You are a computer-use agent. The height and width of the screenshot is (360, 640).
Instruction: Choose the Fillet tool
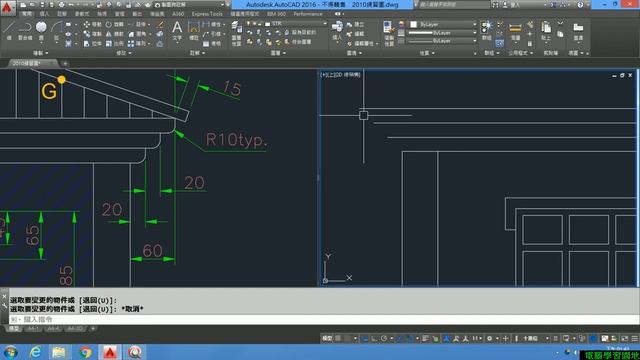(138, 34)
